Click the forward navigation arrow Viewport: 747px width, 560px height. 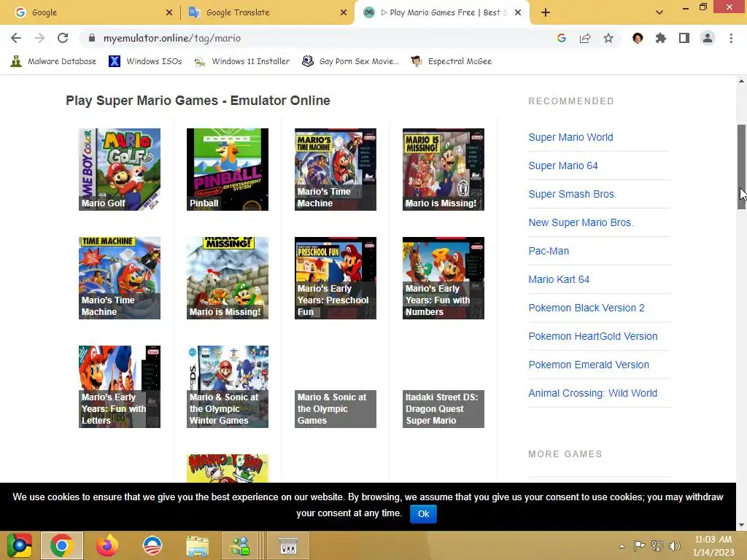(39, 38)
